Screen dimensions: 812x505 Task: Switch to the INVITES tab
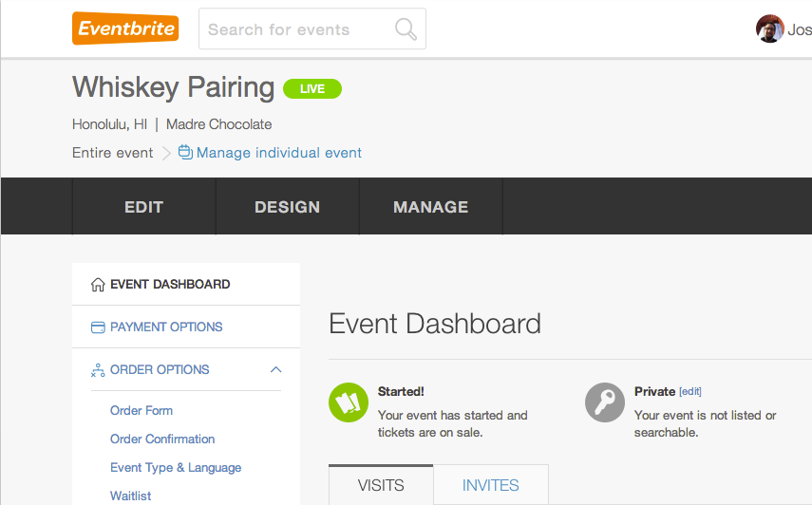tap(490, 485)
